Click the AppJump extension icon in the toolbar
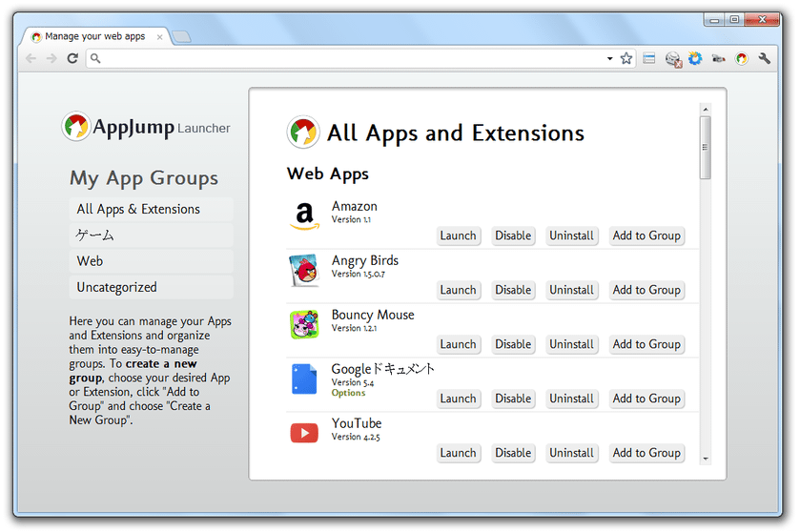Screen dimensions: 800x532 741,59
